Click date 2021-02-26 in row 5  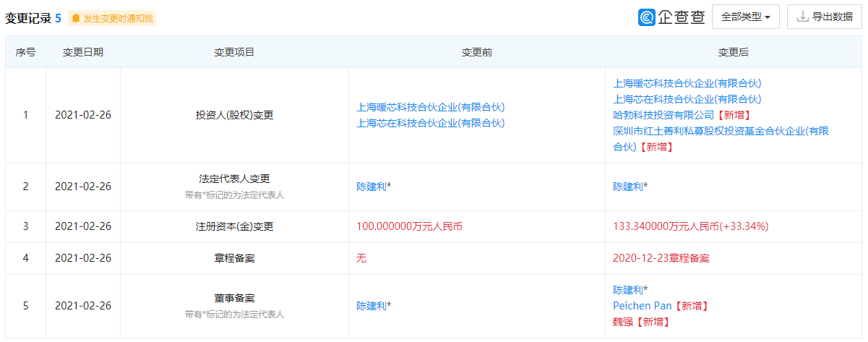(x=83, y=306)
